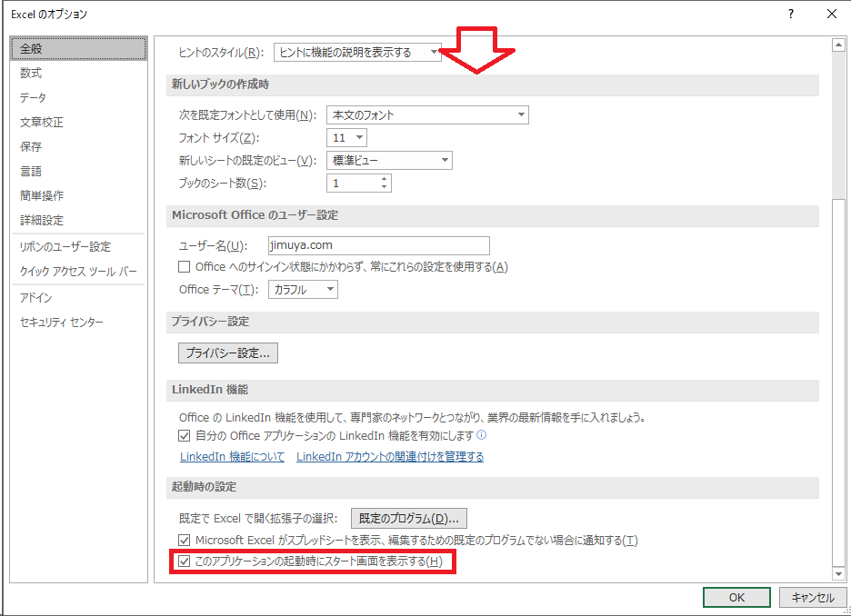
Task: Open セキュリティ センター category
Action: (79, 323)
